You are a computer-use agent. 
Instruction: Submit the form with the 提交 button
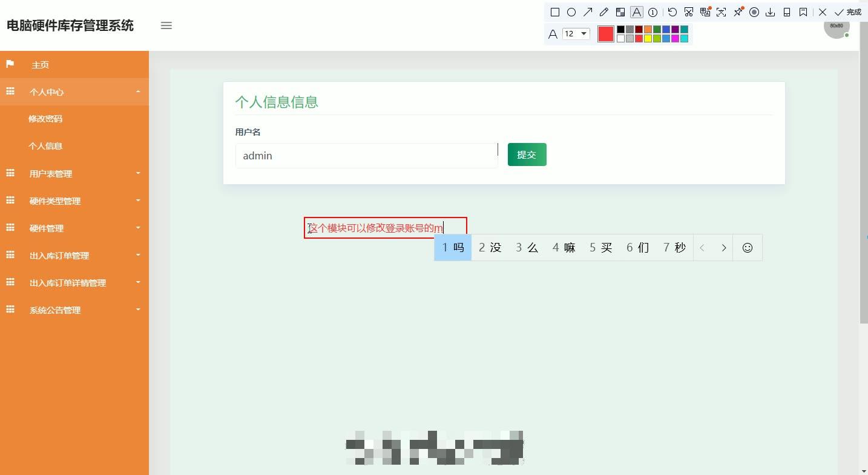(526, 154)
